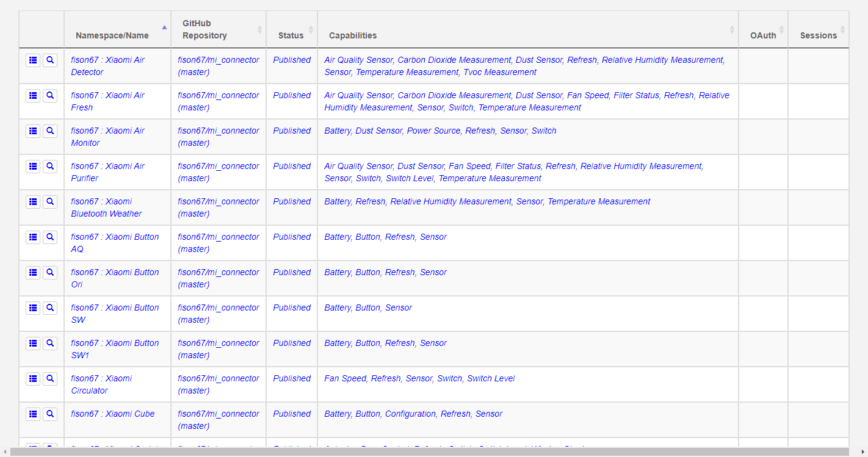
Task: Click horizontal scrollbar left arrow
Action: click(x=5, y=452)
